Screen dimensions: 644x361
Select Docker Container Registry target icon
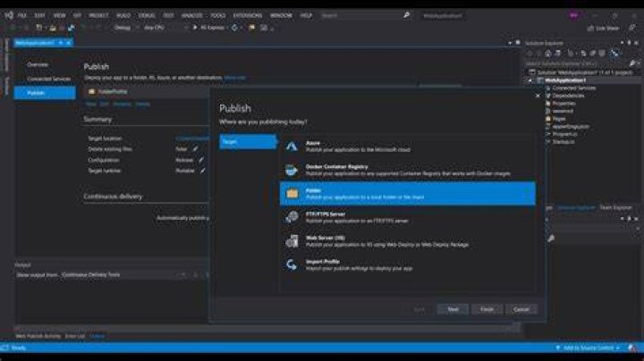(x=292, y=170)
